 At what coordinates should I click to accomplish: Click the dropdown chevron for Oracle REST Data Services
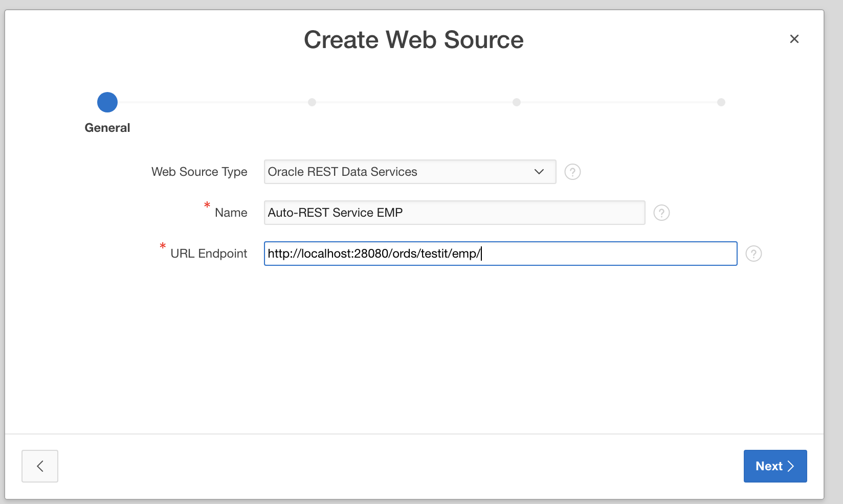[x=539, y=172]
